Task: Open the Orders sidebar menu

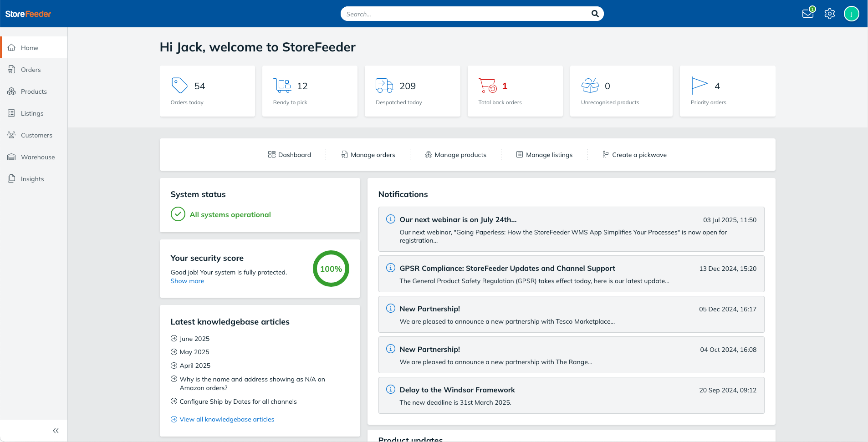Action: (31, 70)
